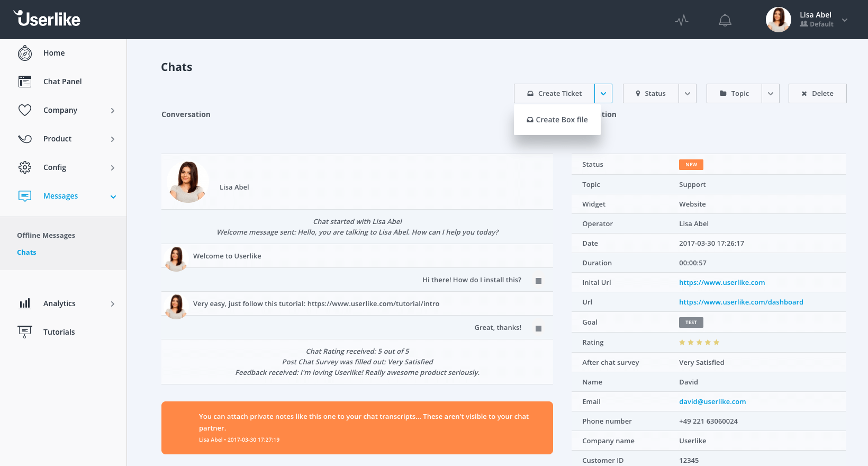Click the date 2017-03-30 17:26:17

coord(711,243)
